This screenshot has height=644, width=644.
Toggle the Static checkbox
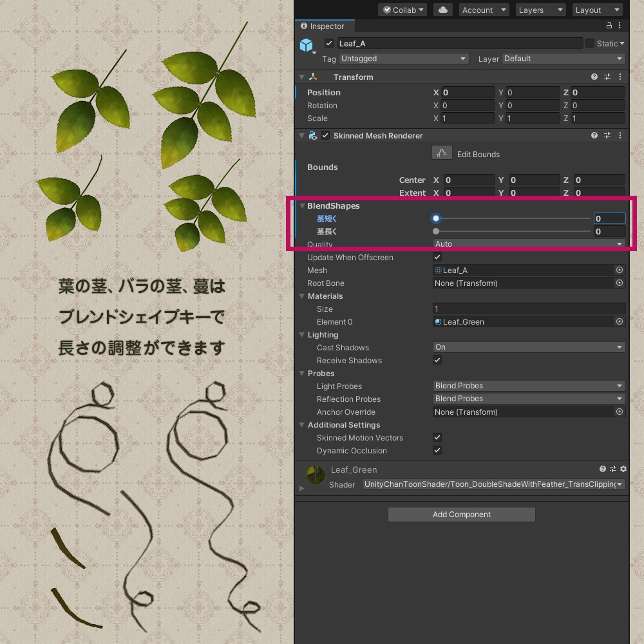(x=590, y=43)
